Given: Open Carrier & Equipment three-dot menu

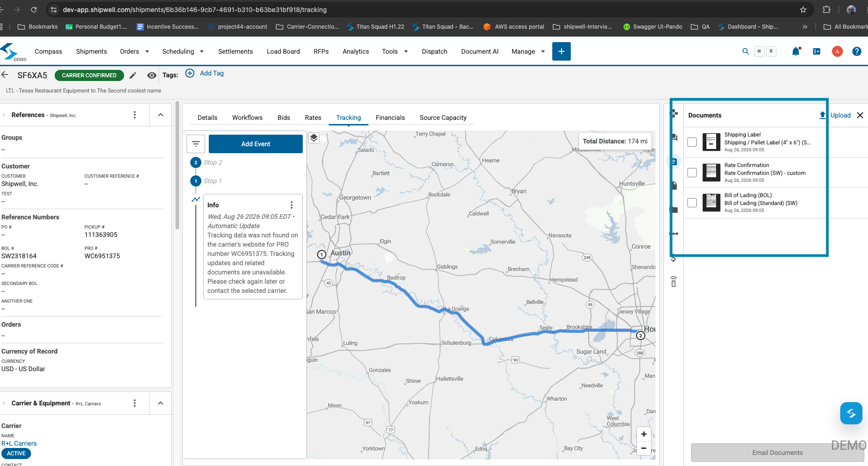Looking at the screenshot, I should click(x=135, y=403).
